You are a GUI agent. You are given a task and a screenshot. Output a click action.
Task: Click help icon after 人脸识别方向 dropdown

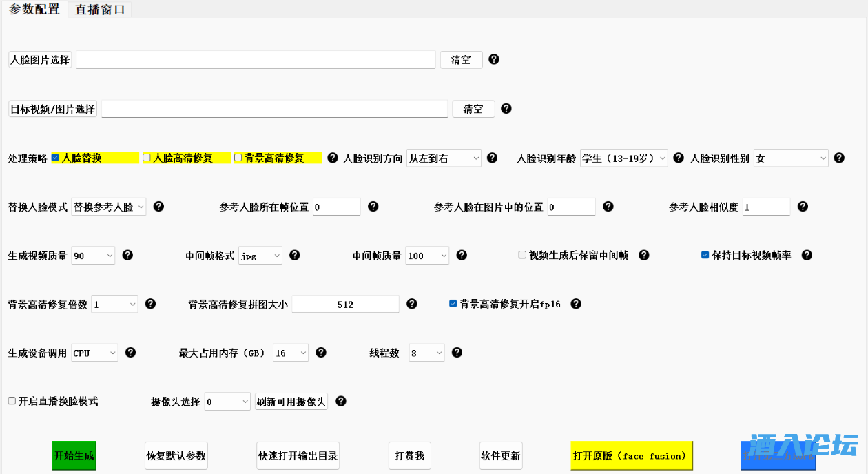pyautogui.click(x=492, y=158)
